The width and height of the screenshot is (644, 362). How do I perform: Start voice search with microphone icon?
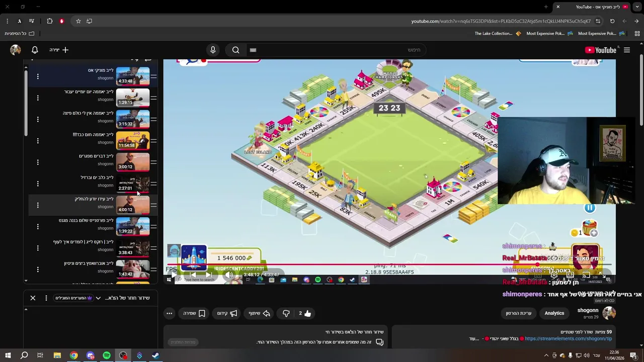click(x=213, y=50)
